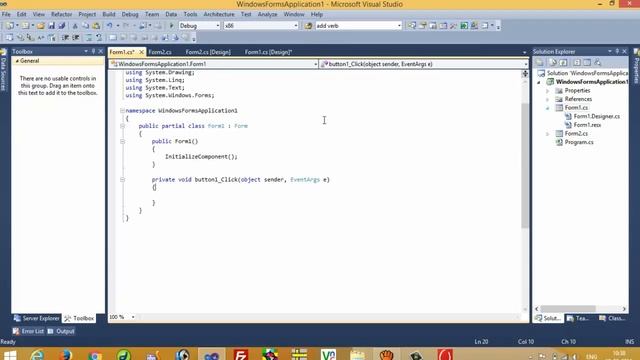640x360 pixels.
Task: Click the Save All toolbar icon
Action: click(62, 26)
